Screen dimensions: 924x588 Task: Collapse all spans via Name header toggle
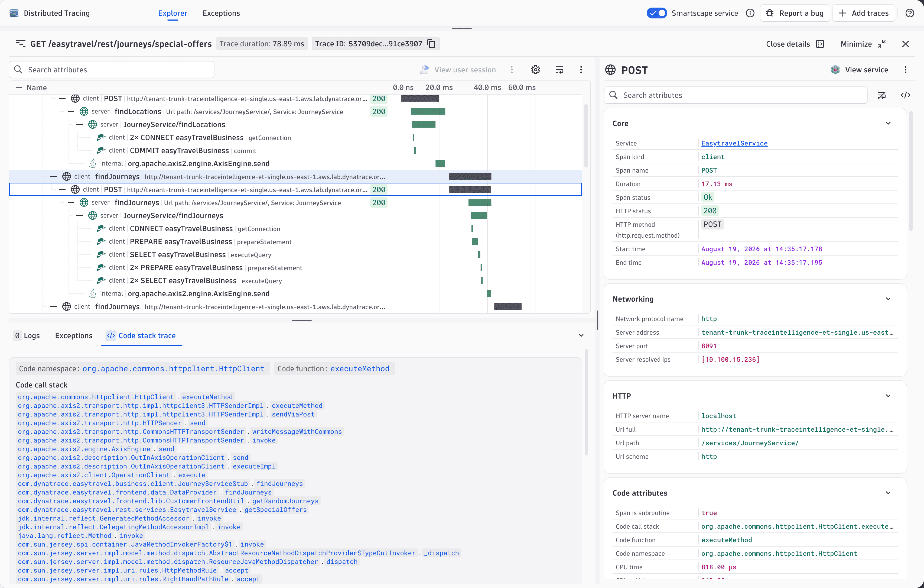coord(18,88)
